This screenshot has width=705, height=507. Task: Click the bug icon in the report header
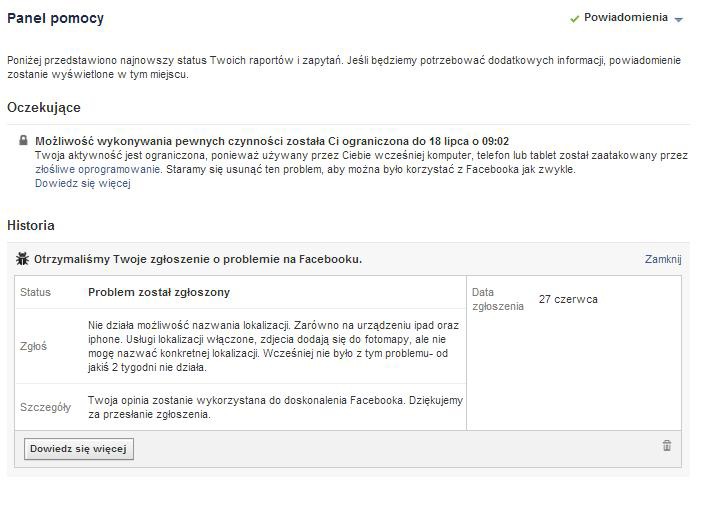[23, 259]
